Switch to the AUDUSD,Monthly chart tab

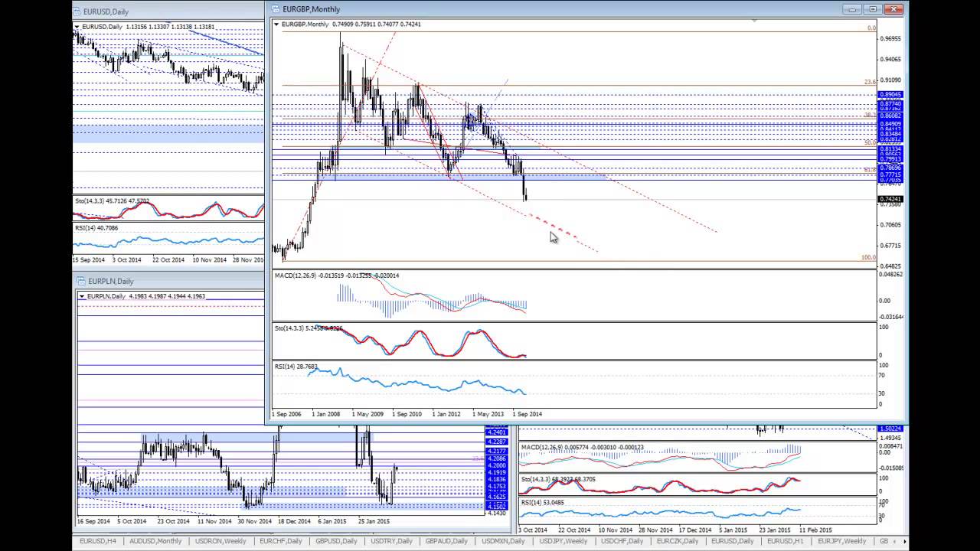[x=155, y=541]
